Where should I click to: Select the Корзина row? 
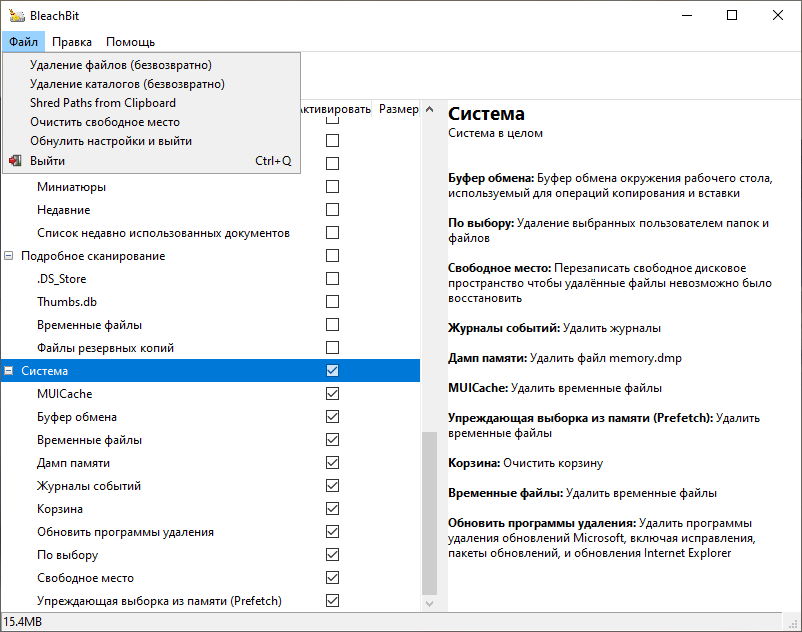click(210, 509)
